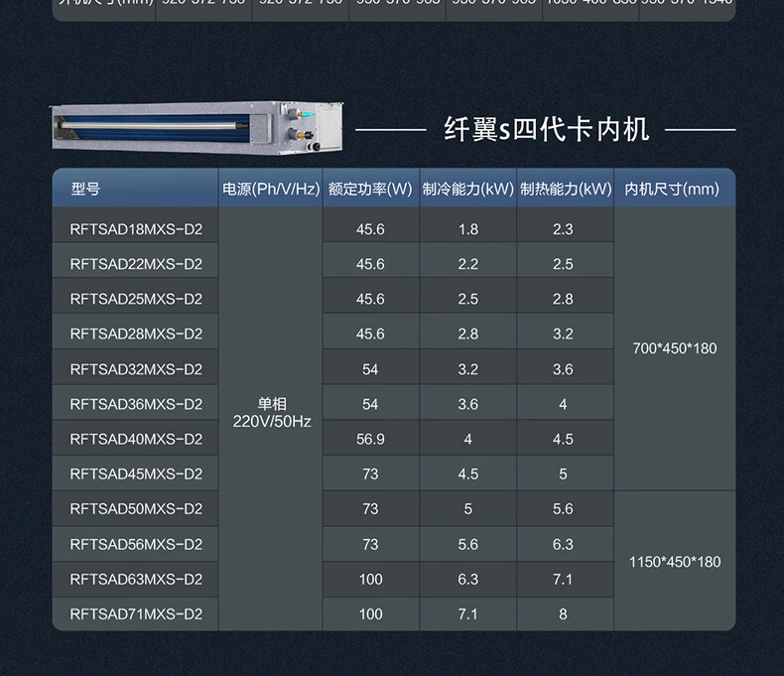Click the 单相 220V/50Hz power supply cell
The width and height of the screenshot is (784, 676).
pos(271,413)
